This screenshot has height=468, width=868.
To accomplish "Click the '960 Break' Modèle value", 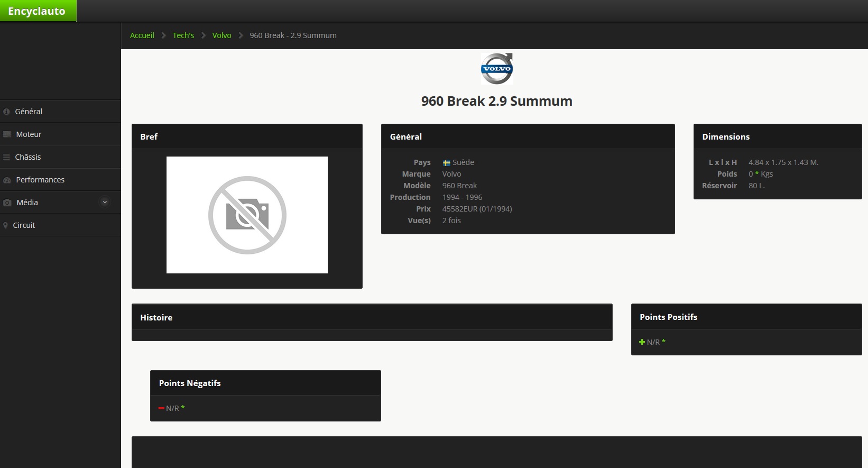I will [459, 186].
